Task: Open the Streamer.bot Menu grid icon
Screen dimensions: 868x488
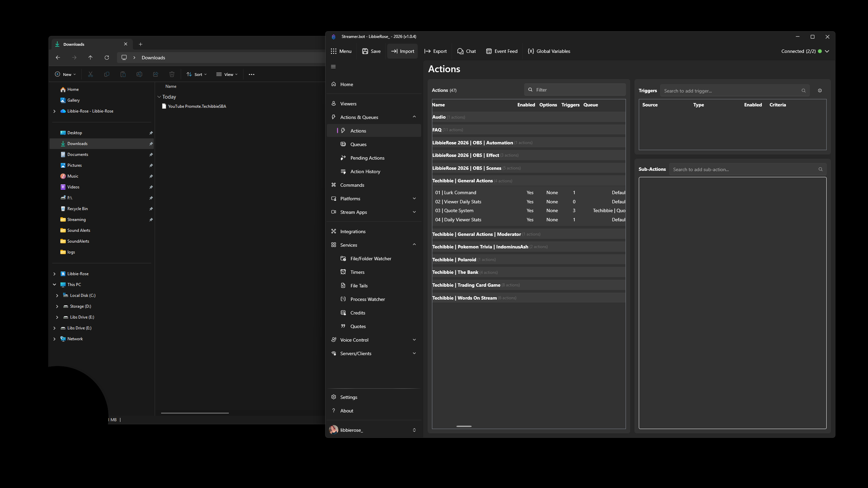Action: [x=334, y=51]
